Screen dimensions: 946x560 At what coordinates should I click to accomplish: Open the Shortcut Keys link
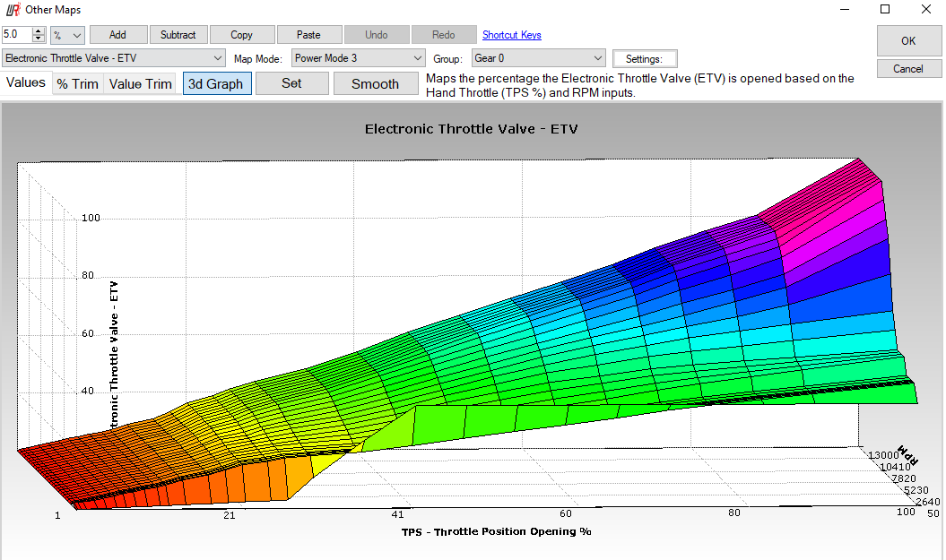click(511, 35)
